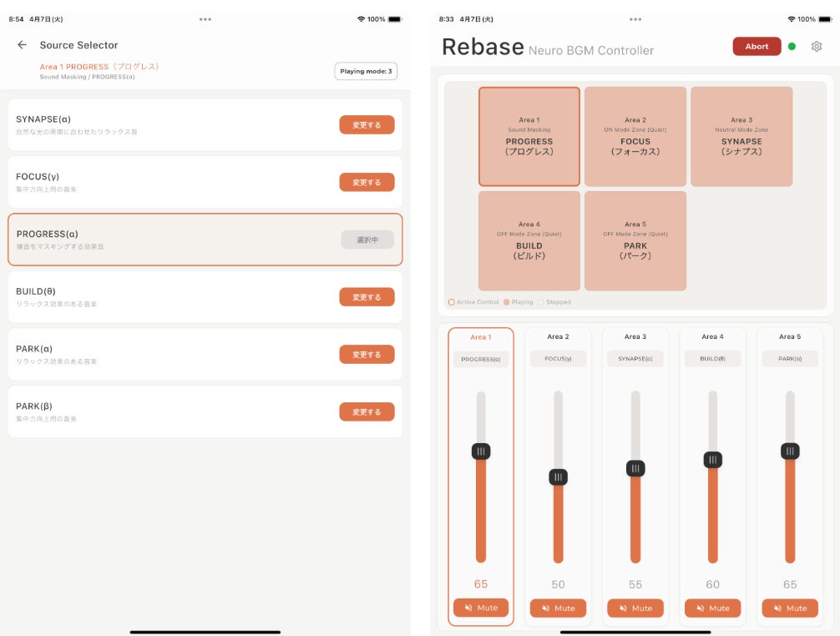Open the Area 2 FOCUS(γ) source selector
The width and height of the screenshot is (840, 636).
(x=558, y=359)
